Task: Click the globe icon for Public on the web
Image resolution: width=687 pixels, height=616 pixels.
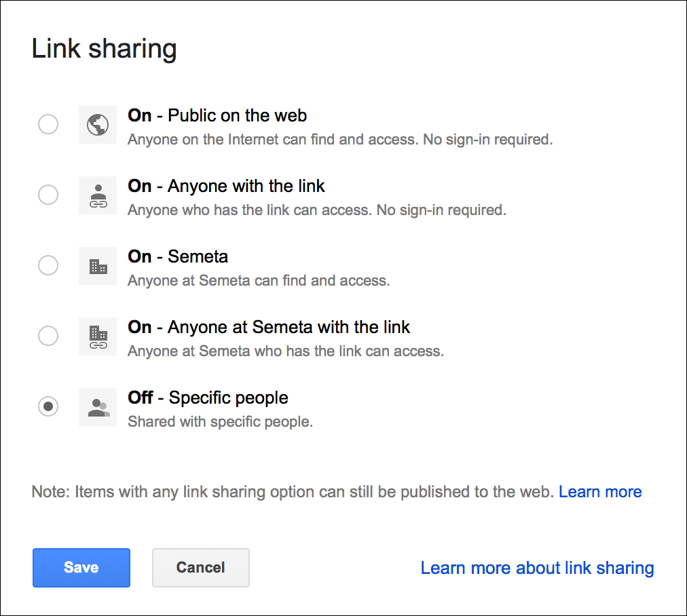Action: click(98, 125)
